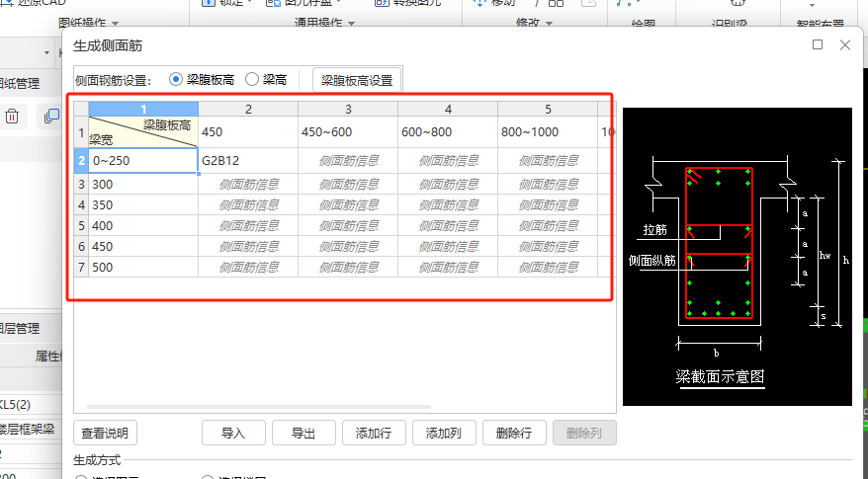The width and height of the screenshot is (868, 479).
Task: Open the 梁腹板高设置 settings button
Action: click(x=357, y=80)
